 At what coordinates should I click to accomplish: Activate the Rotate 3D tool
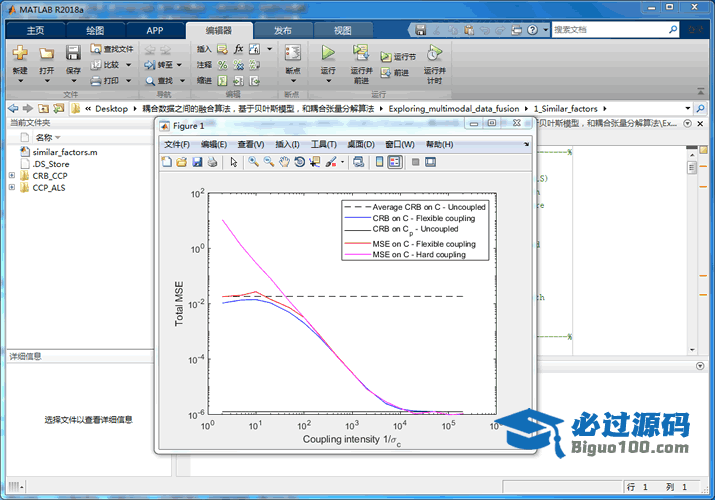300,162
